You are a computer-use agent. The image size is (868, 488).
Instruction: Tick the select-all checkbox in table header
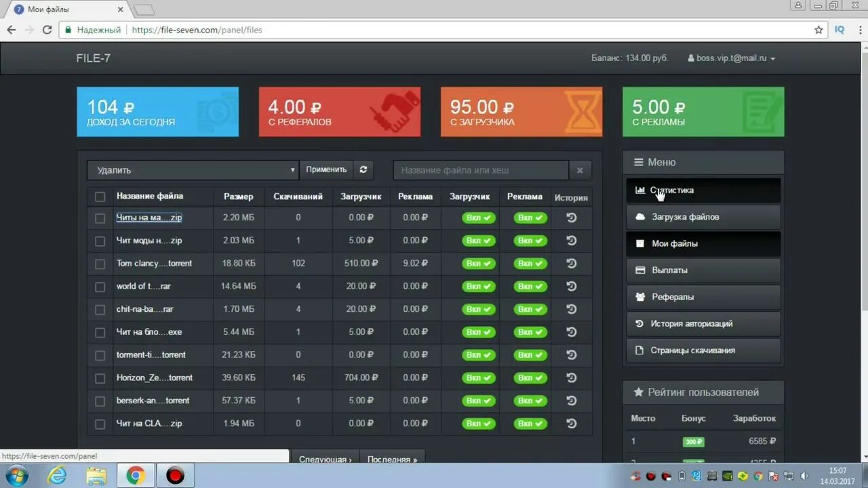[x=100, y=197]
